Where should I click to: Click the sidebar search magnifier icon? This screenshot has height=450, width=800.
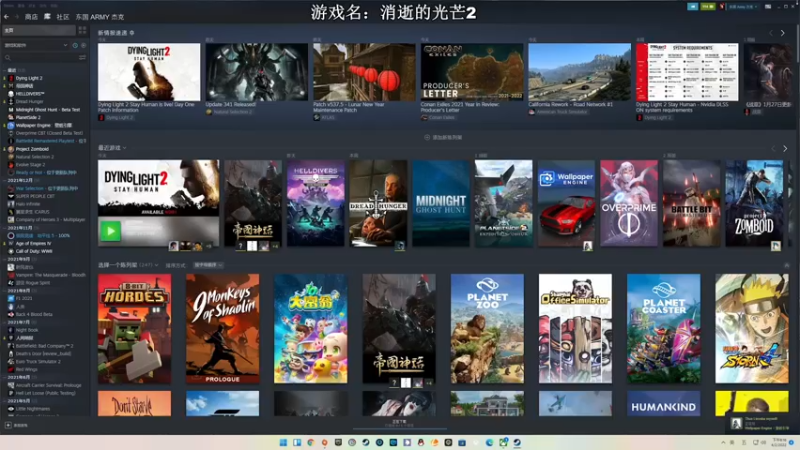(x=7, y=58)
